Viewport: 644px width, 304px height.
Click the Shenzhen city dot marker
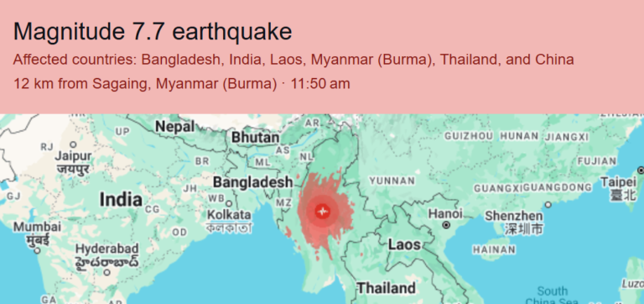click(548, 204)
